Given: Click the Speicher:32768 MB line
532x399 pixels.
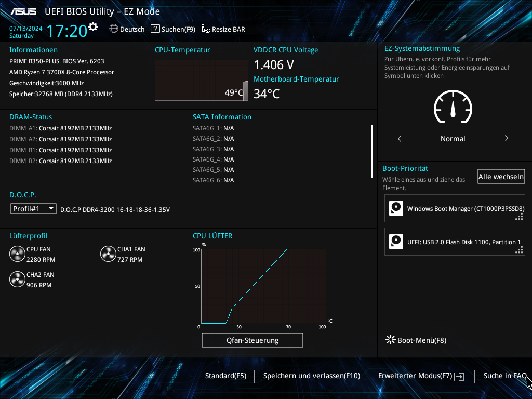Looking at the screenshot, I should coord(61,94).
